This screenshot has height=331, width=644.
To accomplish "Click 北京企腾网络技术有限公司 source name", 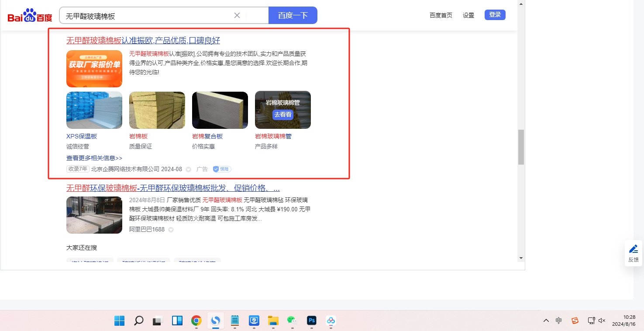I will (x=125, y=169).
